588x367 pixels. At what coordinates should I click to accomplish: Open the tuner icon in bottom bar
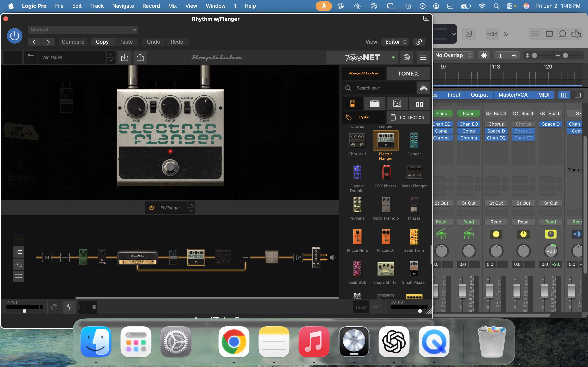(69, 307)
